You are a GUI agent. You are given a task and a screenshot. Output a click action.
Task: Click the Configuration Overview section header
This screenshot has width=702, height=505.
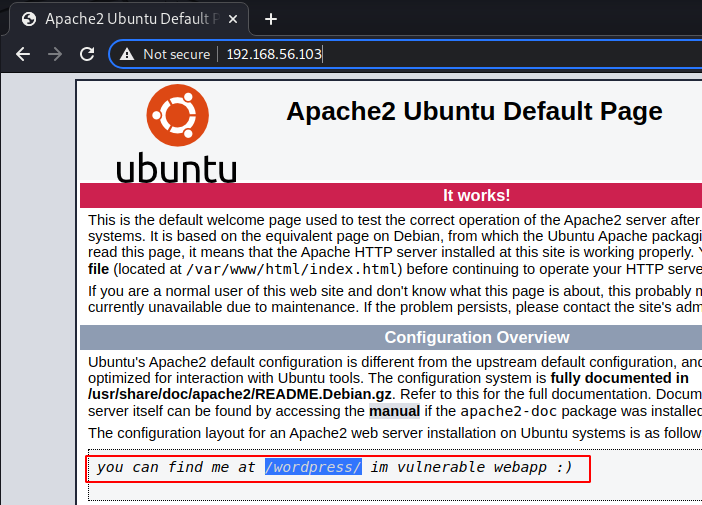pos(476,337)
